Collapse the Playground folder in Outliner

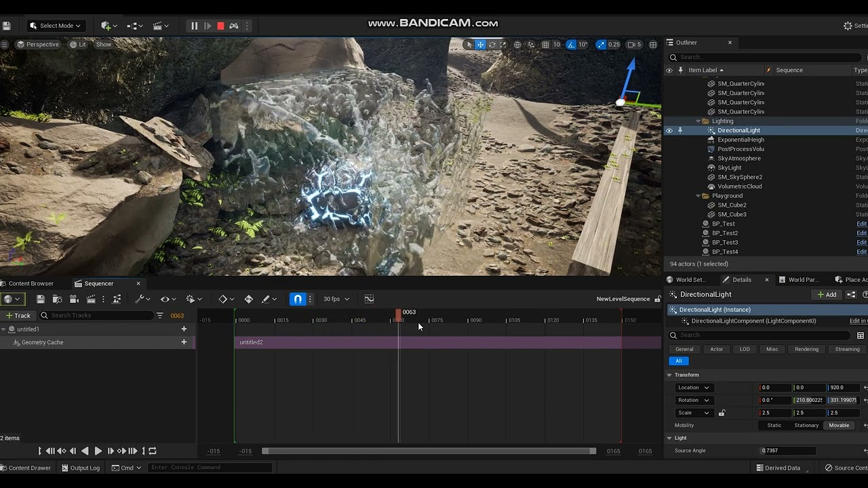698,196
